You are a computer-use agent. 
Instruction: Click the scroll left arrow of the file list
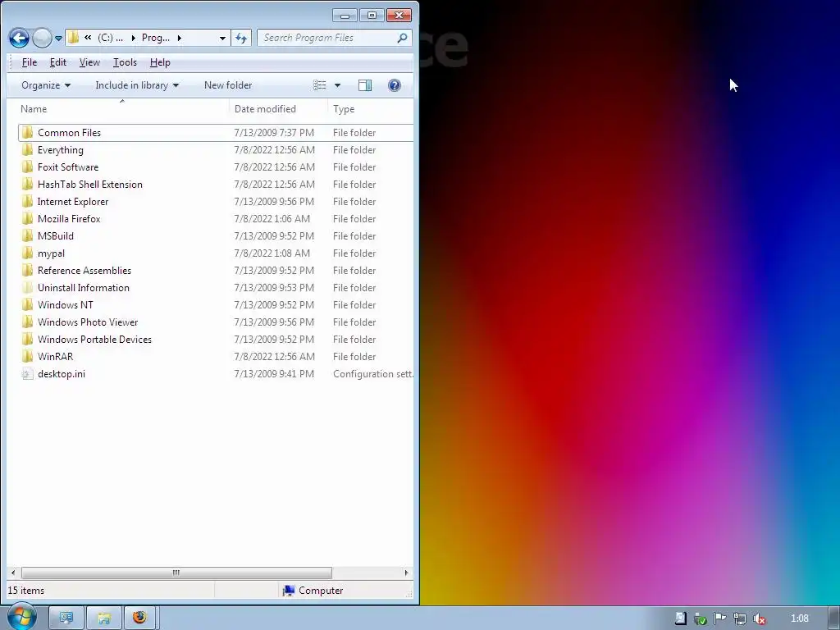(x=13, y=573)
